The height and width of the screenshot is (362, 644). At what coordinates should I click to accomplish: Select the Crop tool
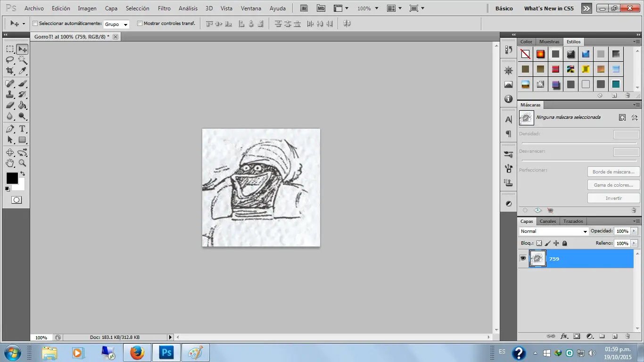coord(10,71)
